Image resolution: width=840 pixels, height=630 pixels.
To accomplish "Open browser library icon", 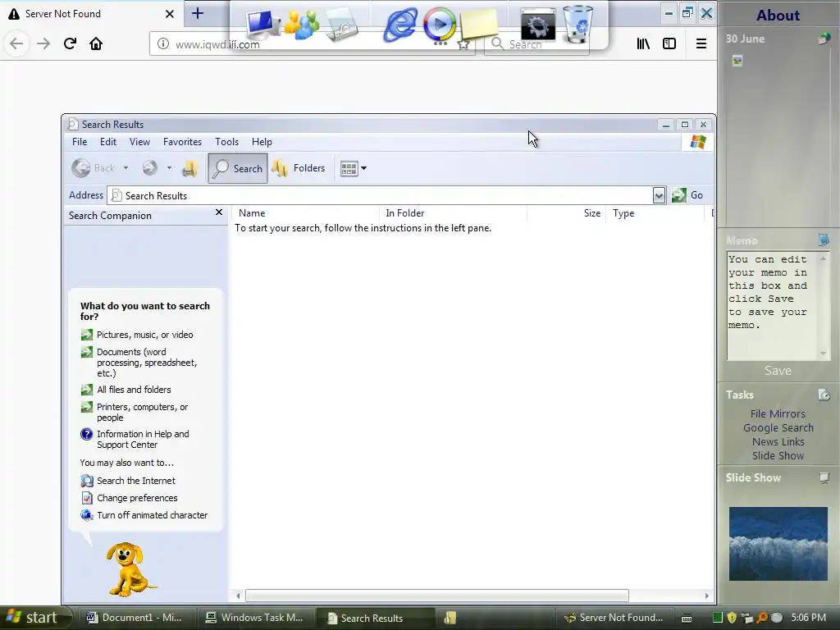I will click(643, 43).
